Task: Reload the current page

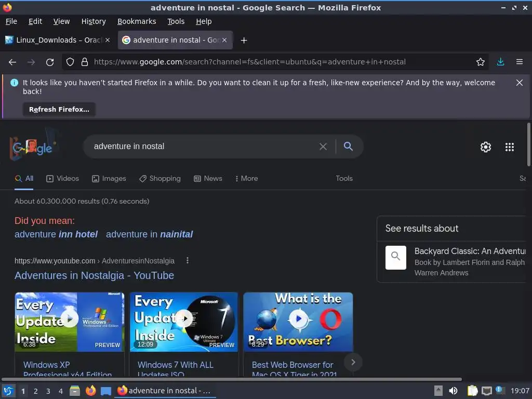Action: click(50, 62)
